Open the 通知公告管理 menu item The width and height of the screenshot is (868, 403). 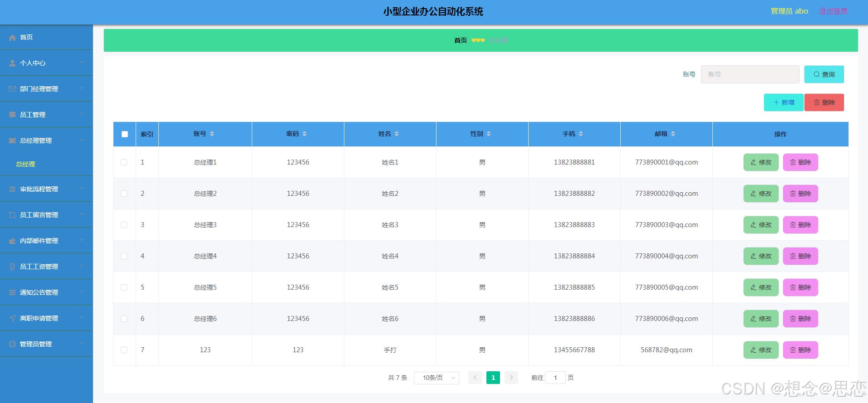(x=46, y=292)
